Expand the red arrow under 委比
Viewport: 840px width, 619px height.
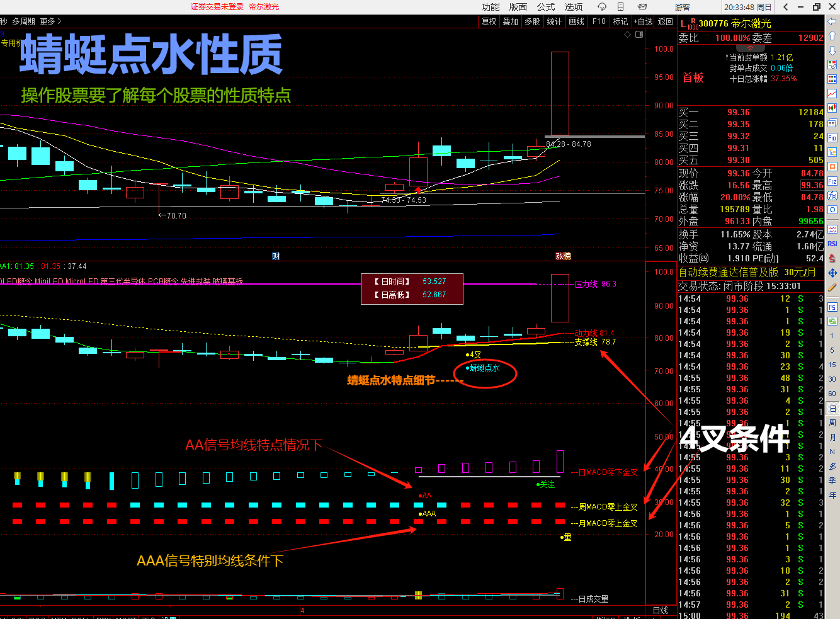pyautogui.click(x=750, y=48)
